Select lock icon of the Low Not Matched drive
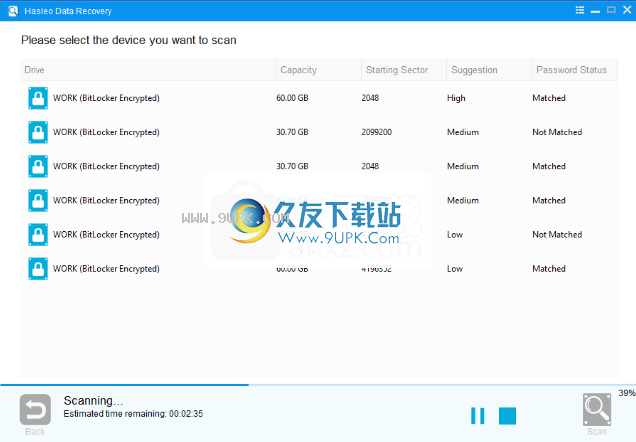636x442 pixels. click(38, 235)
